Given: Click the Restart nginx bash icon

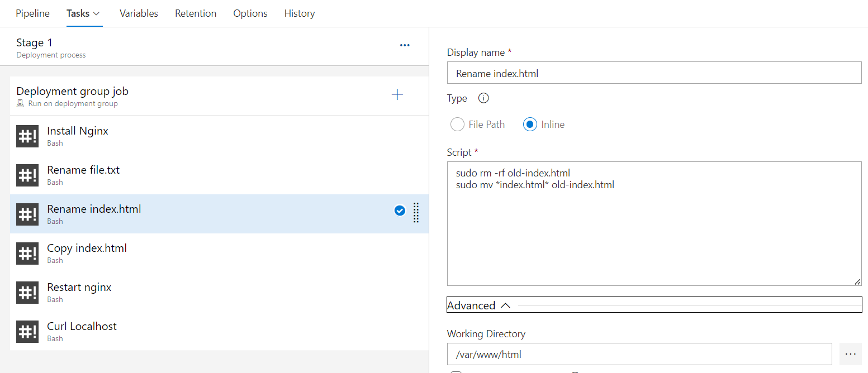Looking at the screenshot, I should point(27,293).
